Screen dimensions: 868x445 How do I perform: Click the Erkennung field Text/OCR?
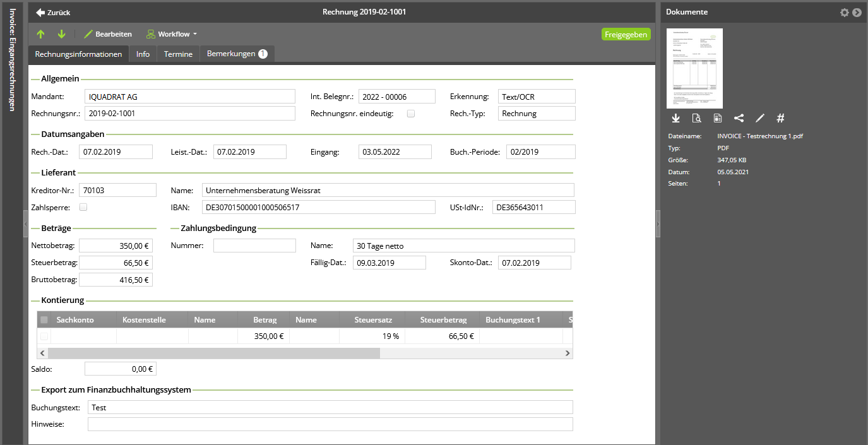point(537,97)
